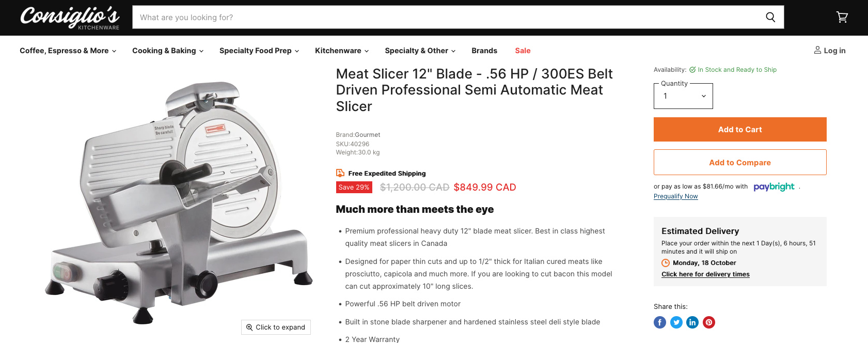Click the Consiglio's Kitchenware logo
868x343 pixels.
70,18
